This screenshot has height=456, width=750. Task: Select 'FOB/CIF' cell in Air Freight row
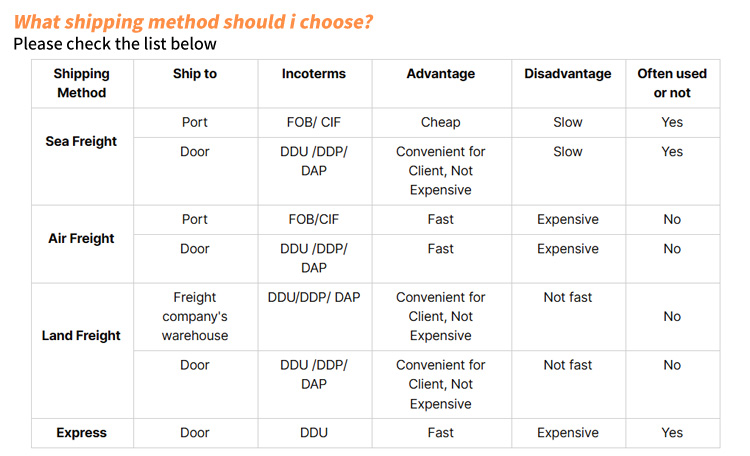click(314, 219)
